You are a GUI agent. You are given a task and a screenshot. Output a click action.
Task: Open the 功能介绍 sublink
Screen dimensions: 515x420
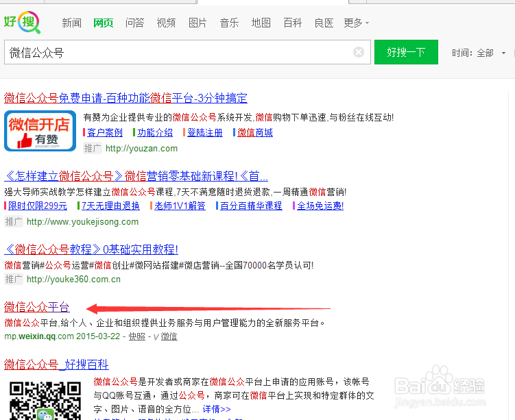click(x=155, y=132)
